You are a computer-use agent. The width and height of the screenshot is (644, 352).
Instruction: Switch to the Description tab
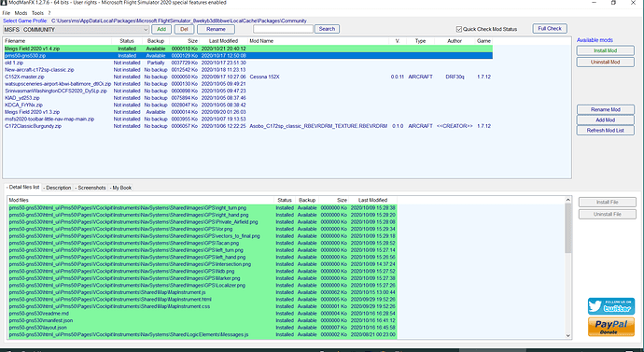pyautogui.click(x=57, y=188)
